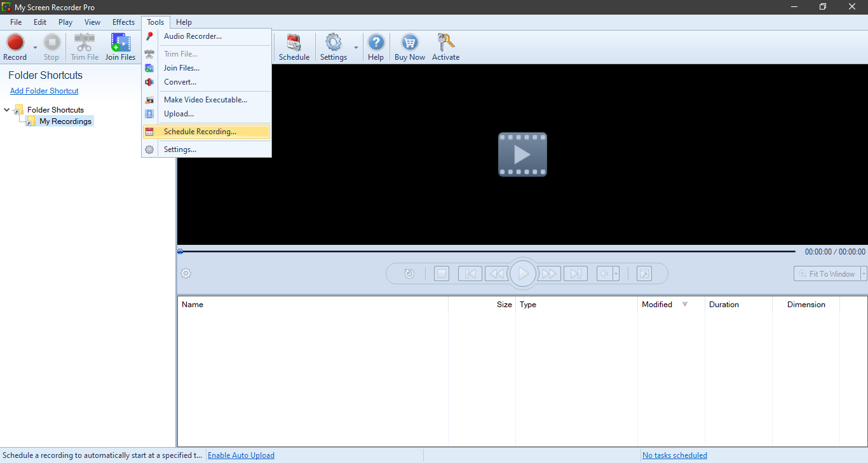Click the Make Video Executable menu icon
This screenshot has height=463, width=868.
click(149, 100)
